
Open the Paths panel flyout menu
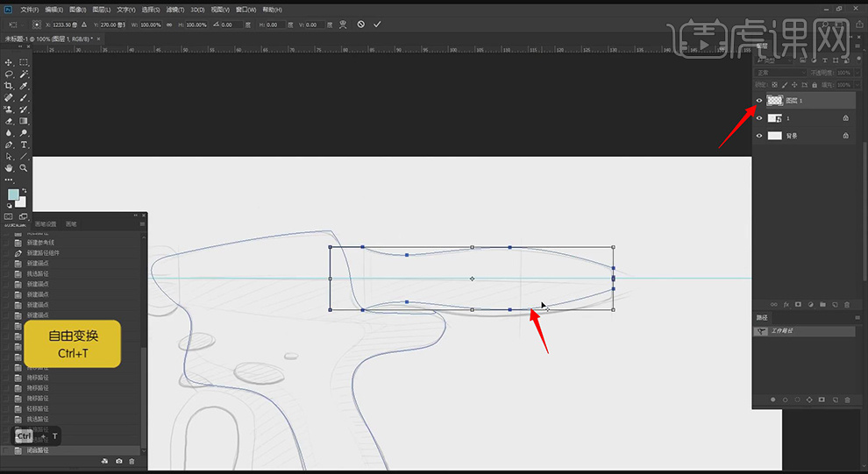(857, 317)
